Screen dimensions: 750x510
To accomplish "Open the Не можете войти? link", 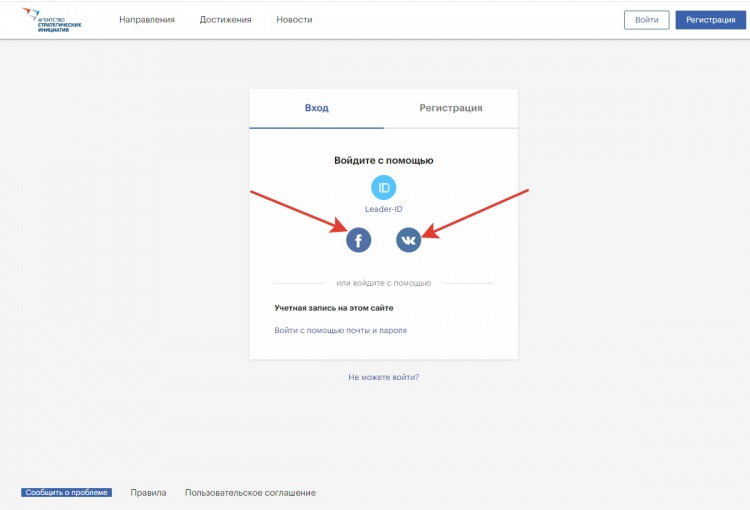I will (x=384, y=377).
